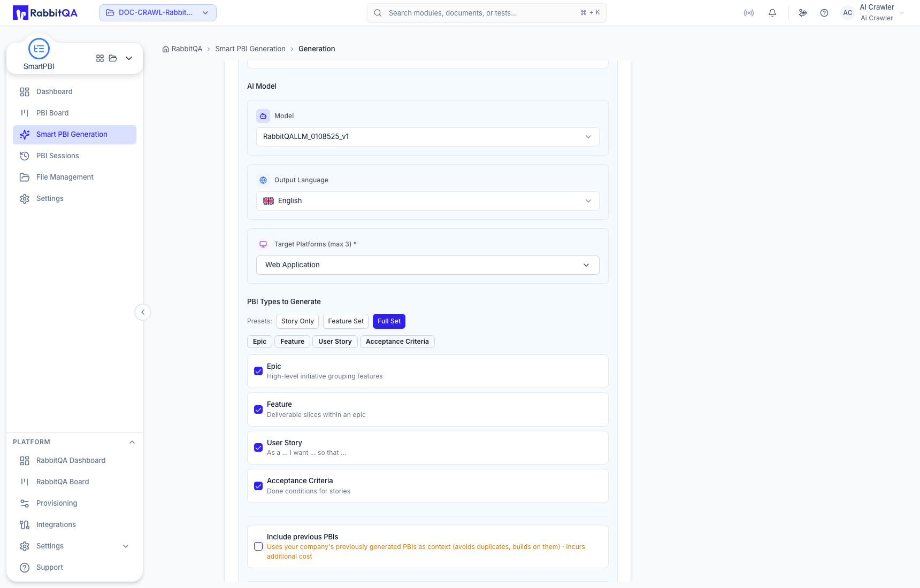Viewport: 920px width, 588px height.
Task: Uncheck the Epic checkbox
Action: [258, 371]
